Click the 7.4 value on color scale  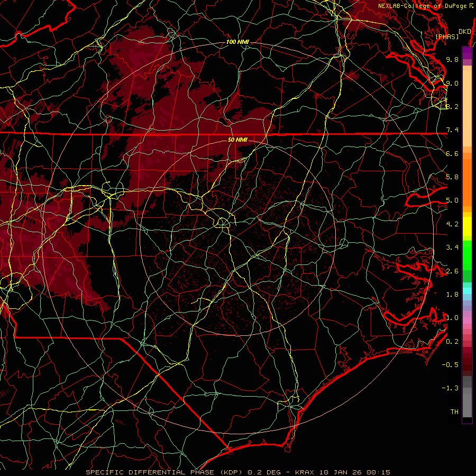click(452, 130)
